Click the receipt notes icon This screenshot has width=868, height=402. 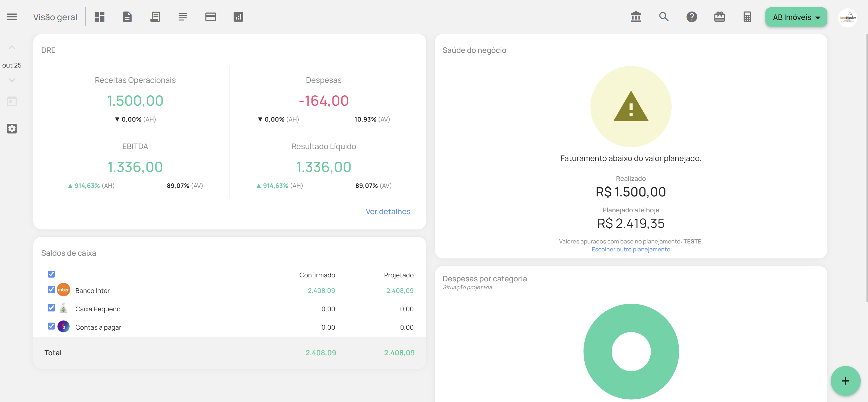(x=155, y=17)
